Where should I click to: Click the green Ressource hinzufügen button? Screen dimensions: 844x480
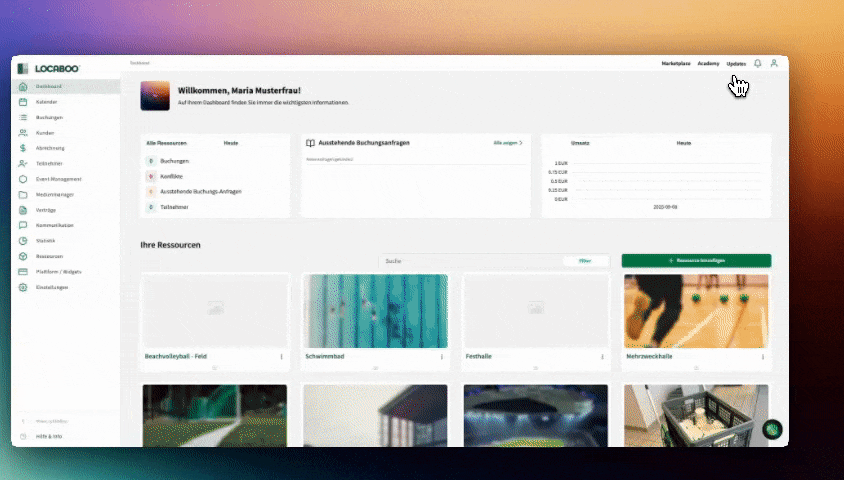click(696, 260)
